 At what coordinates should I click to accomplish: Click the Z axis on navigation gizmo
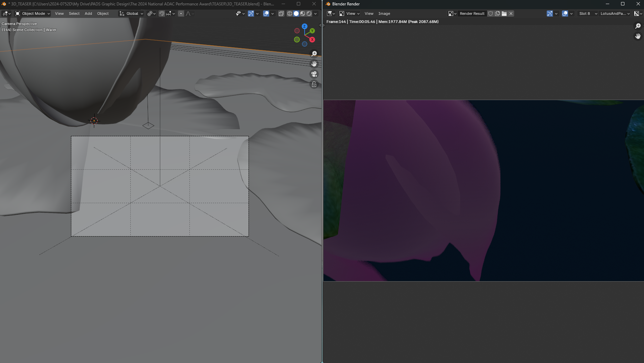coord(305,26)
